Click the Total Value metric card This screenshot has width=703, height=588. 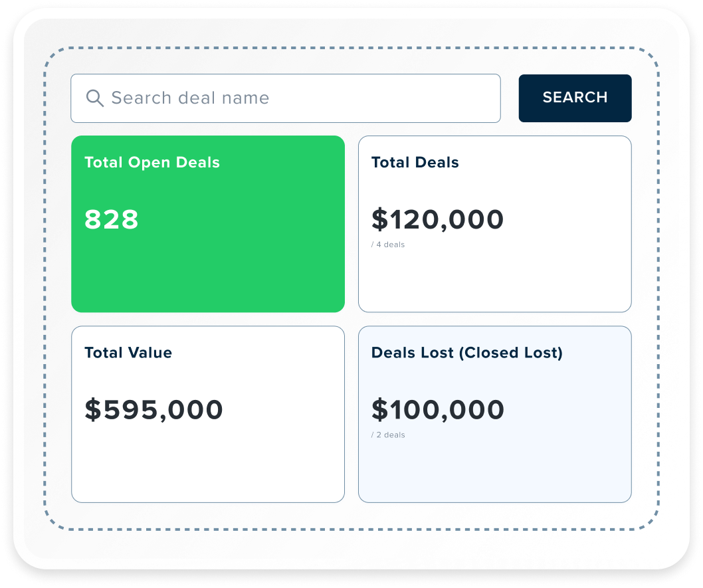coord(208,465)
